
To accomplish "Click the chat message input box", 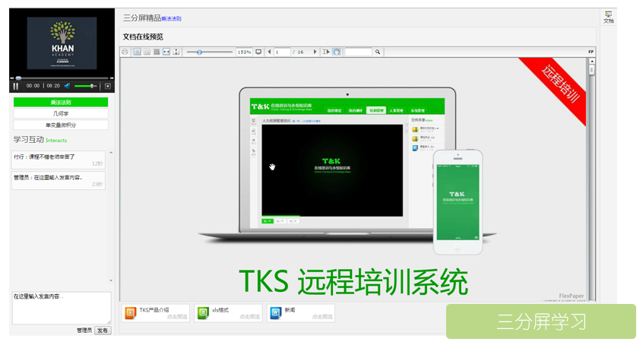I will [x=62, y=308].
